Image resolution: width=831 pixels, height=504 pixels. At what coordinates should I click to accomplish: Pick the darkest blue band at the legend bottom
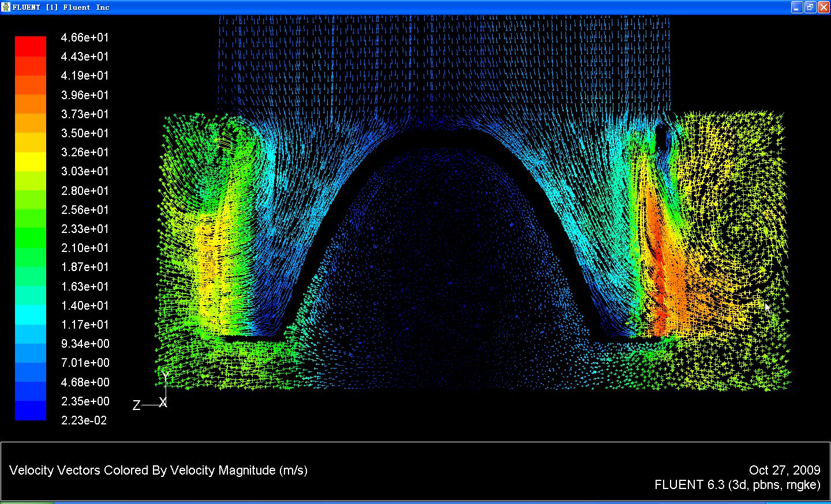click(x=31, y=411)
